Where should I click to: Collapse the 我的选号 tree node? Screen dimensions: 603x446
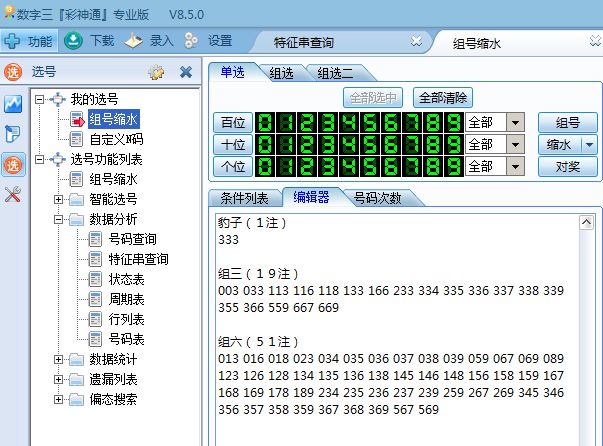pyautogui.click(x=39, y=99)
